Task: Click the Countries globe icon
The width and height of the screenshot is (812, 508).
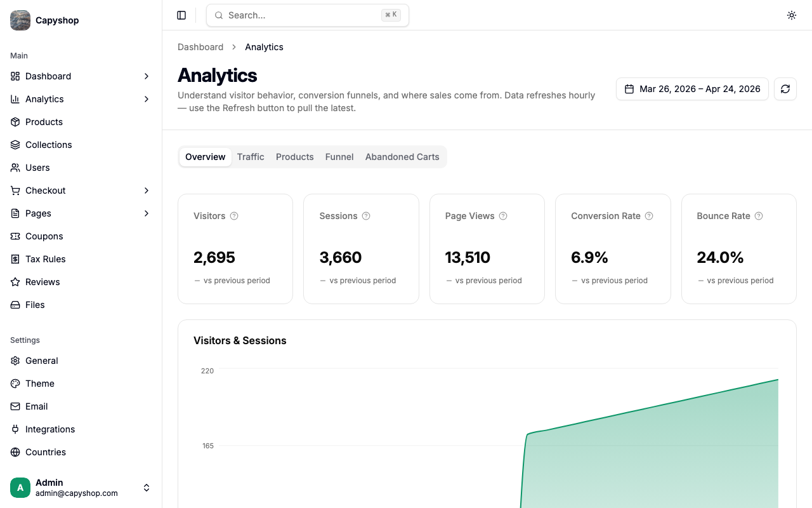Action: point(15,452)
